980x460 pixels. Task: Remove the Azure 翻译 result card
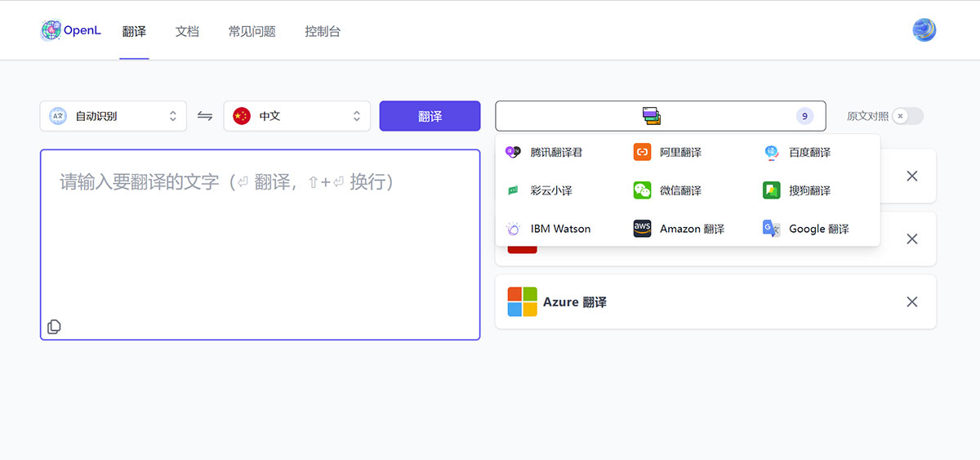tap(912, 301)
